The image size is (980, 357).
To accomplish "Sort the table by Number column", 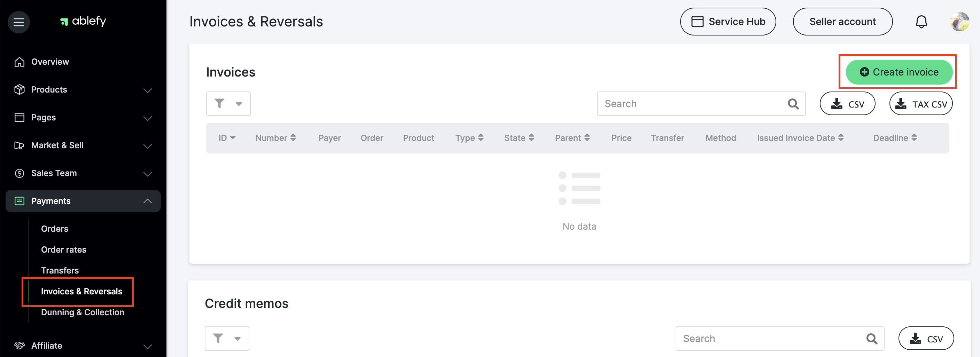I will (275, 138).
